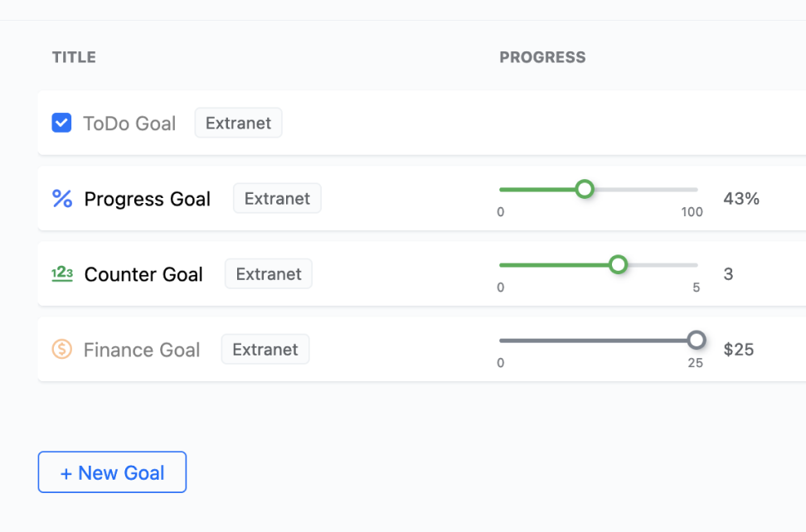Image resolution: width=806 pixels, height=532 pixels.
Task: Click the percent icon beside Progress Goal
Action: coord(62,199)
